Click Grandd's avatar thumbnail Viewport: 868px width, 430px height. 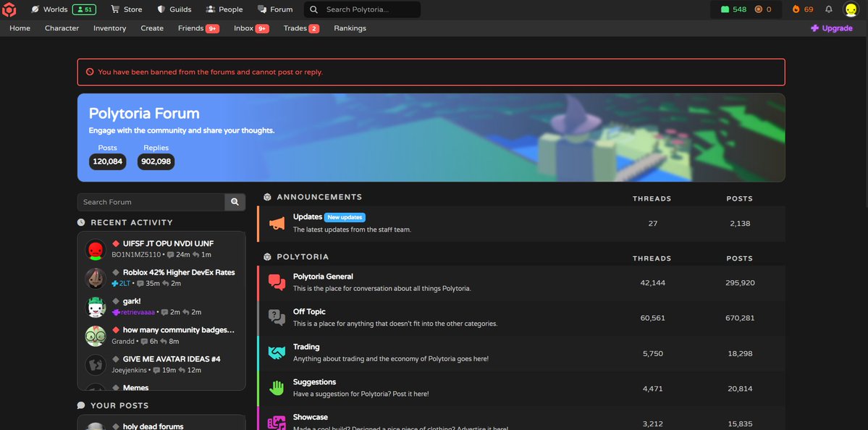(96, 336)
